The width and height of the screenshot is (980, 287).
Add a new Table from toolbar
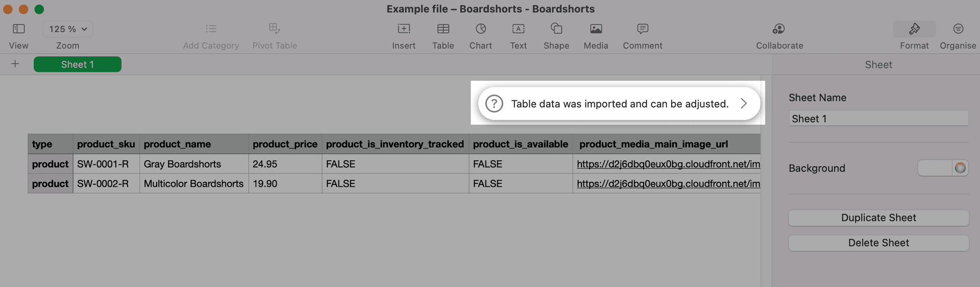[x=443, y=29]
